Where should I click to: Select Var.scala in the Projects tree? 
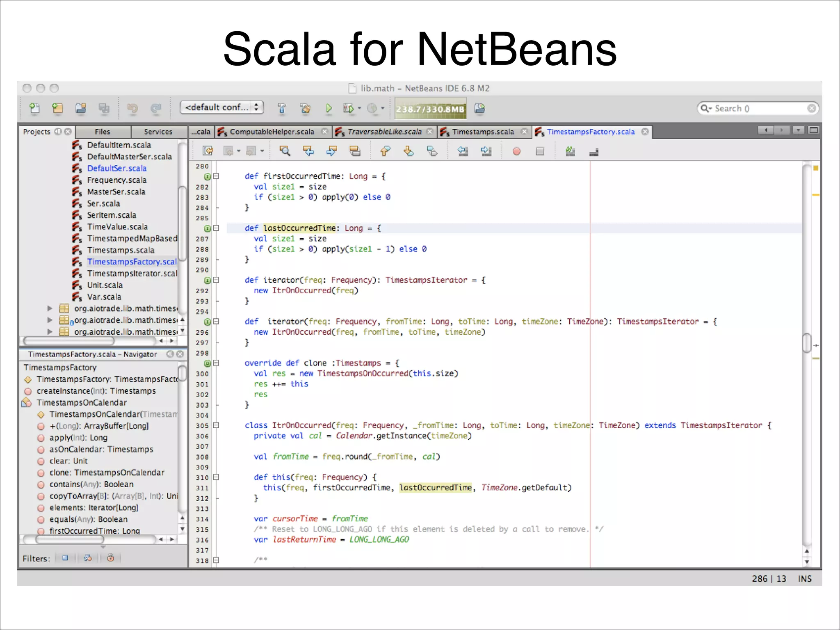(104, 297)
